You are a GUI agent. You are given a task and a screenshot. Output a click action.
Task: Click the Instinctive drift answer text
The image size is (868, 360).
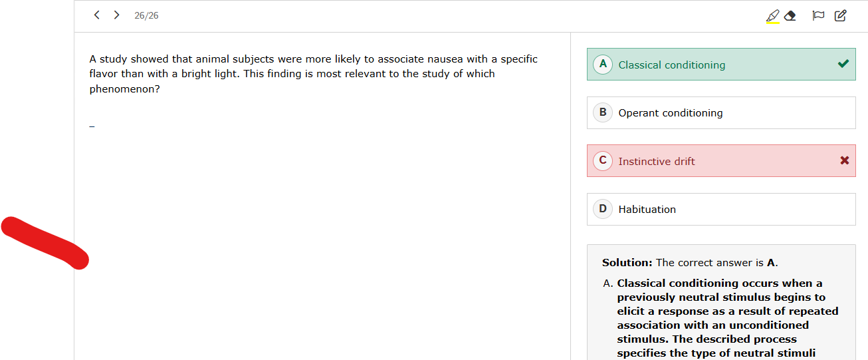pyautogui.click(x=657, y=162)
